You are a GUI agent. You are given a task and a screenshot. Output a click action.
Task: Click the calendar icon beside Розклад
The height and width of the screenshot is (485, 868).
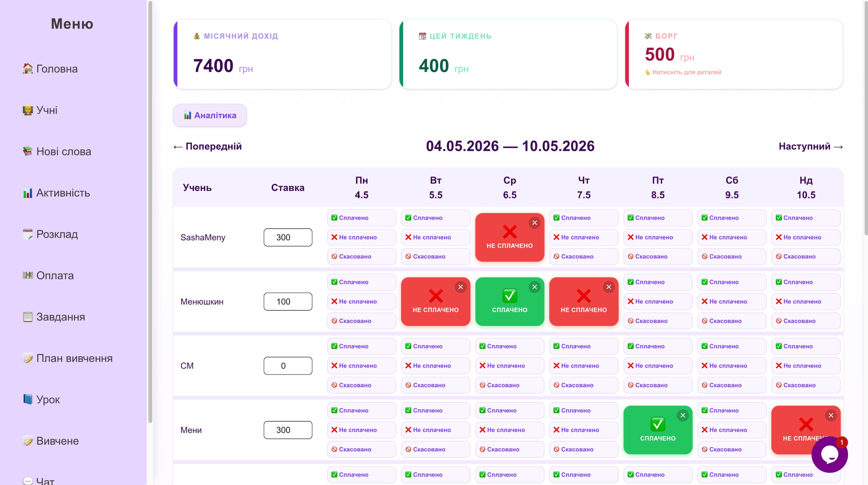click(28, 234)
